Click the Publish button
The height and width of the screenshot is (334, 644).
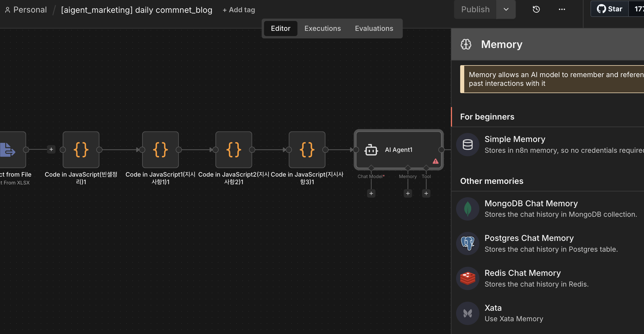click(x=475, y=9)
